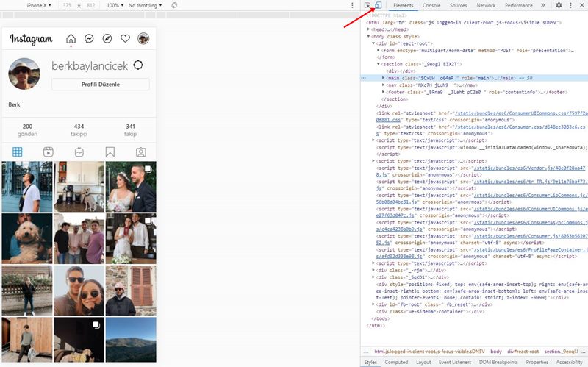Click the div#react-root breadcrumb

pyautogui.click(x=523, y=352)
